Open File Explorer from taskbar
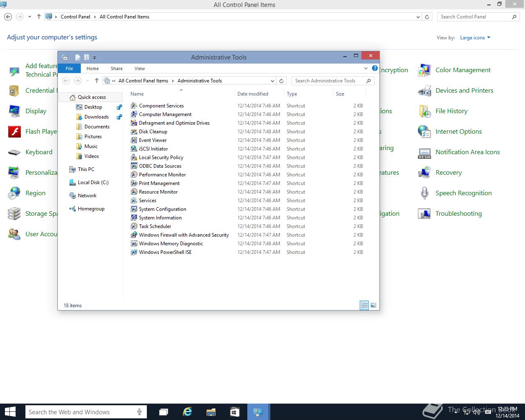This screenshot has height=420, width=525. [211, 412]
